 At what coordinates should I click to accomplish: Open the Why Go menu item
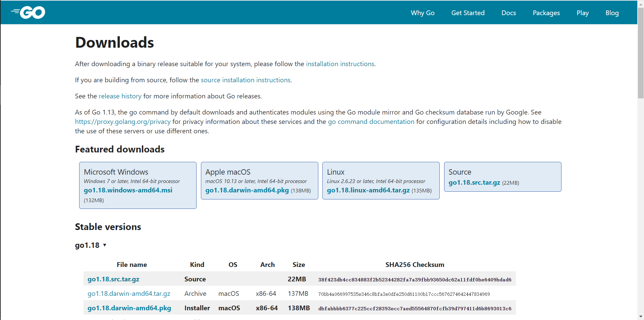[x=423, y=13]
